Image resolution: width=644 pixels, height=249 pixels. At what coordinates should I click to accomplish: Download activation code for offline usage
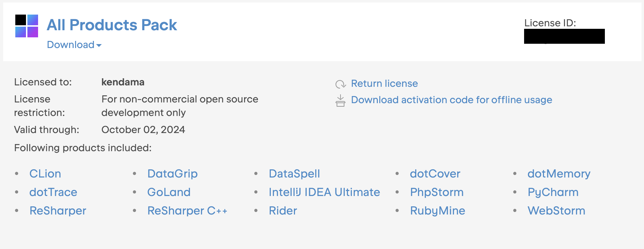pos(451,100)
